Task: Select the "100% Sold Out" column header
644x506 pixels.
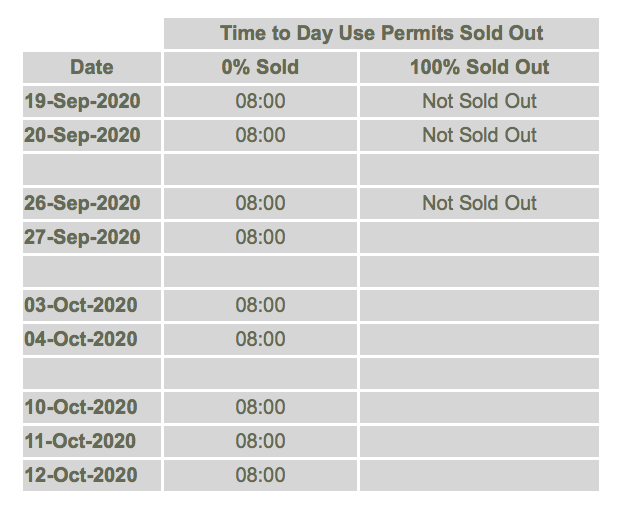Action: [479, 68]
